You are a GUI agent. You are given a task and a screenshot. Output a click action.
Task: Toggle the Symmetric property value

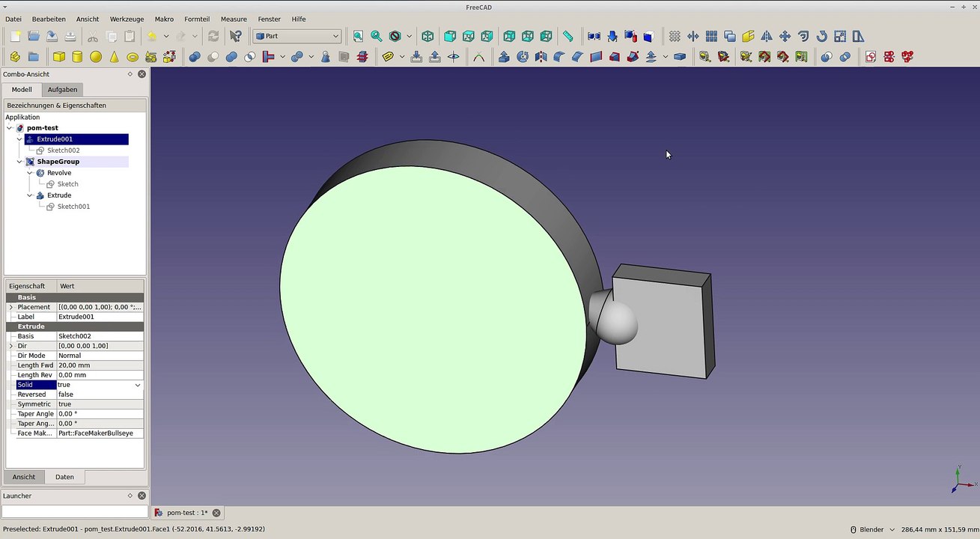click(100, 404)
